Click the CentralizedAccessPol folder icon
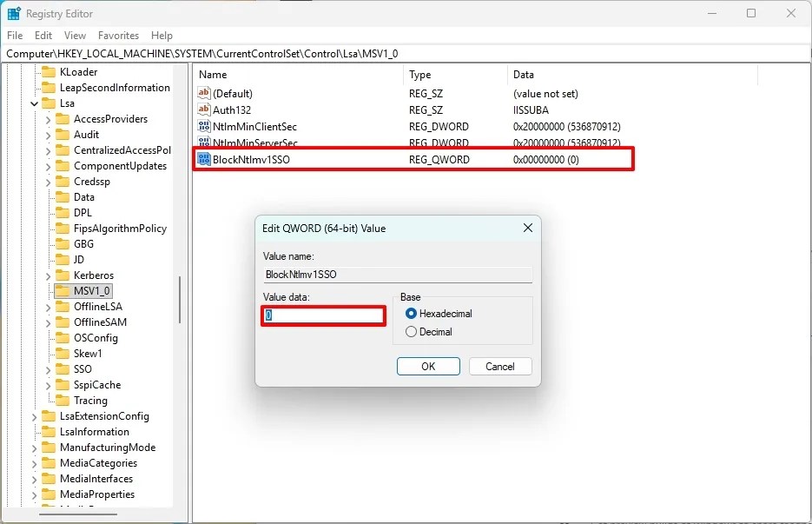The image size is (812, 524). (x=63, y=149)
